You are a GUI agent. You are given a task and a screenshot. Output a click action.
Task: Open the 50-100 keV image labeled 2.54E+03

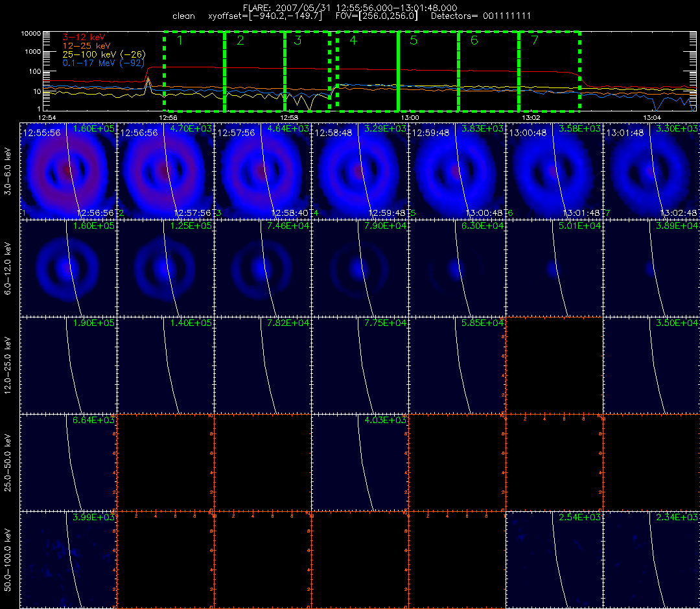point(554,560)
